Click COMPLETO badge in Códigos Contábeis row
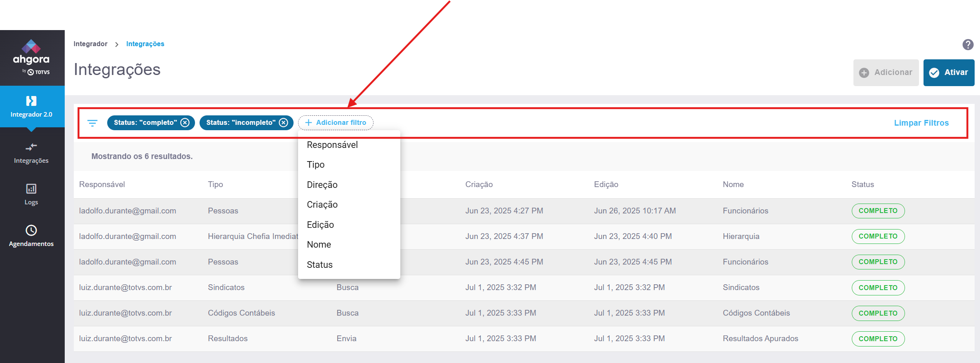Viewport: 980px width, 363px height. pyautogui.click(x=878, y=313)
